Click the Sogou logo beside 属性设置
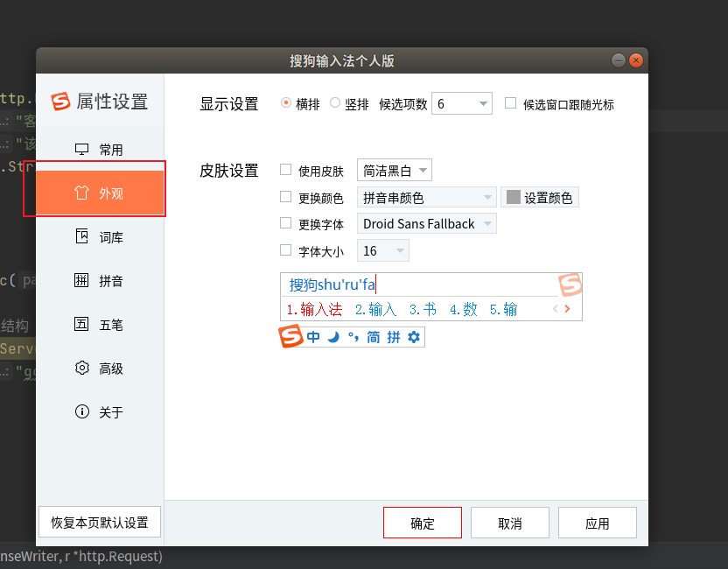The height and width of the screenshot is (569, 728). pos(61,102)
